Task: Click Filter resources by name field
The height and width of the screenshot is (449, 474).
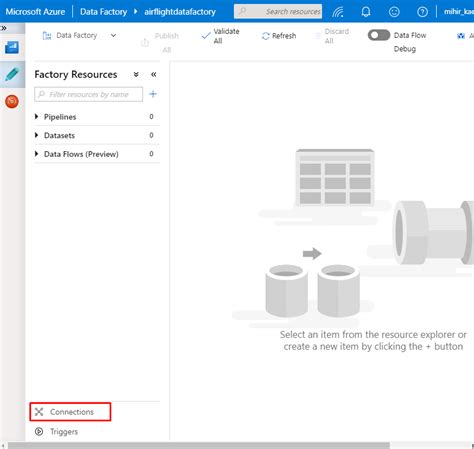Action: click(88, 94)
